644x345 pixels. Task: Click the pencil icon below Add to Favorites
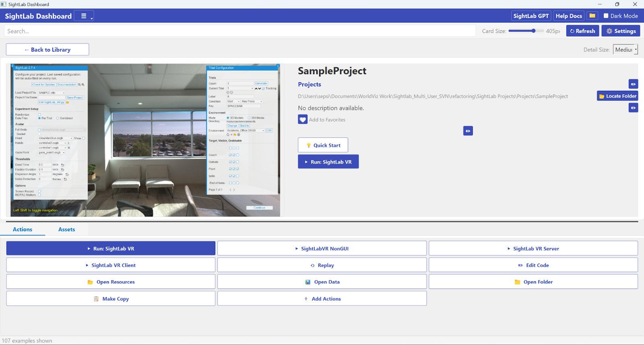pos(468,131)
